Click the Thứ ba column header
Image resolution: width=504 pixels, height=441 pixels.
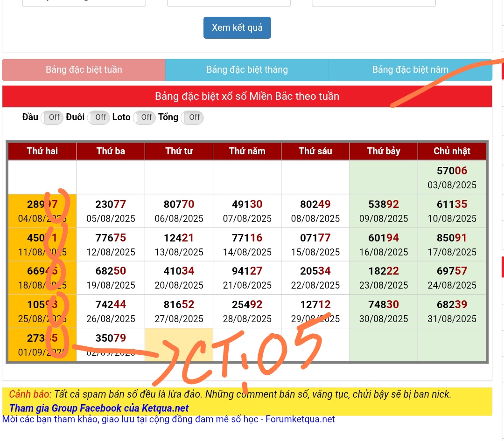[111, 151]
